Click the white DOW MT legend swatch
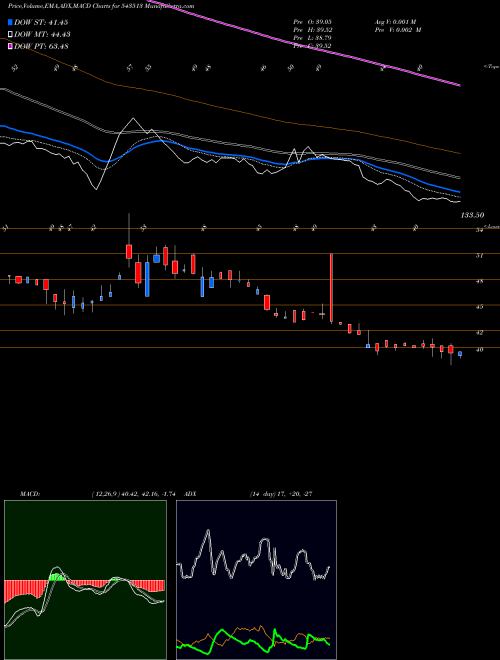500x660 pixels. pyautogui.click(x=10, y=34)
